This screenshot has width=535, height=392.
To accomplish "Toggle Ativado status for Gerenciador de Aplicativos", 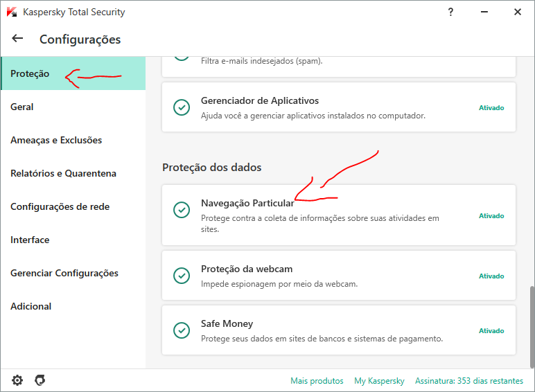I will coord(491,108).
